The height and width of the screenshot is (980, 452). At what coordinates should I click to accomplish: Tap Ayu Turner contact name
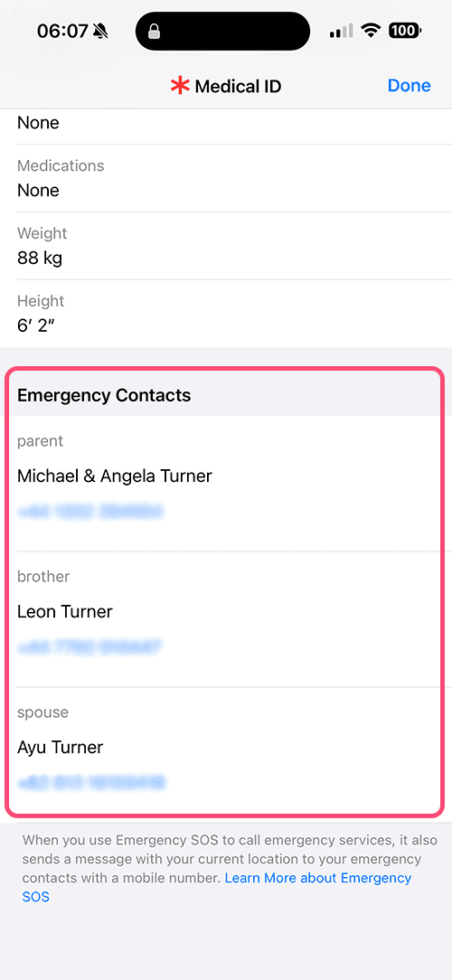[x=60, y=747]
